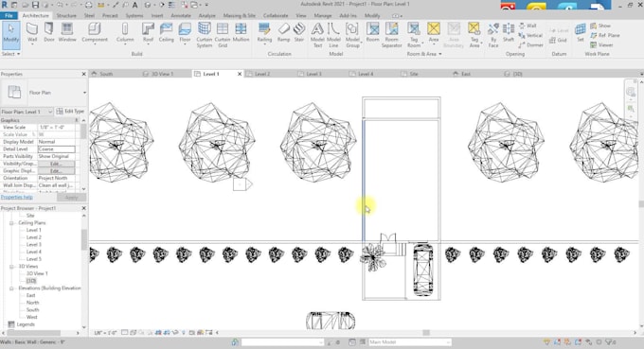Open 3D View 1 in Project Browser
Screen dimensions: 644x349
click(37, 273)
